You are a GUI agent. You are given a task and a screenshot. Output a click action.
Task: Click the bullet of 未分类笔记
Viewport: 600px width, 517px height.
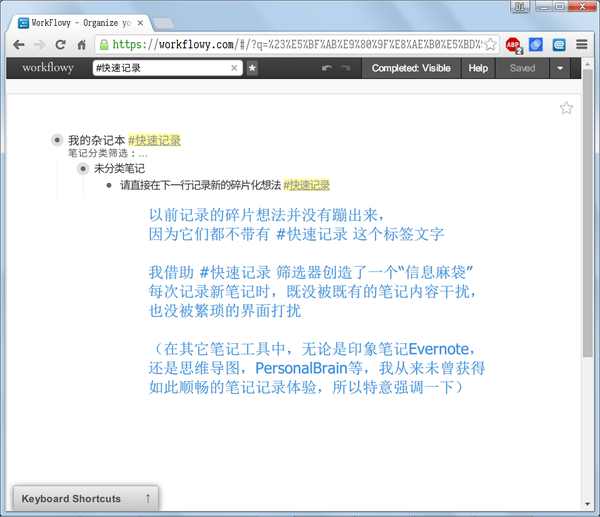[x=83, y=168]
